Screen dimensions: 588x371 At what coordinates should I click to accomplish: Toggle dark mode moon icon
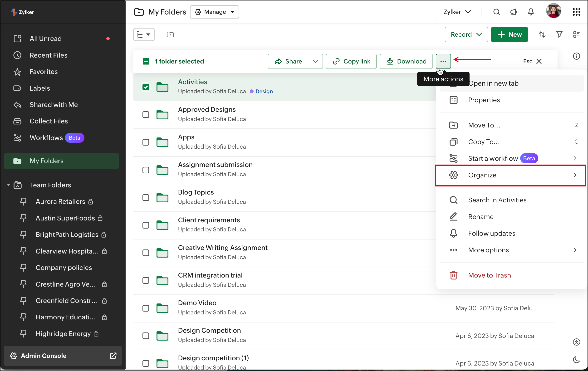tap(576, 360)
